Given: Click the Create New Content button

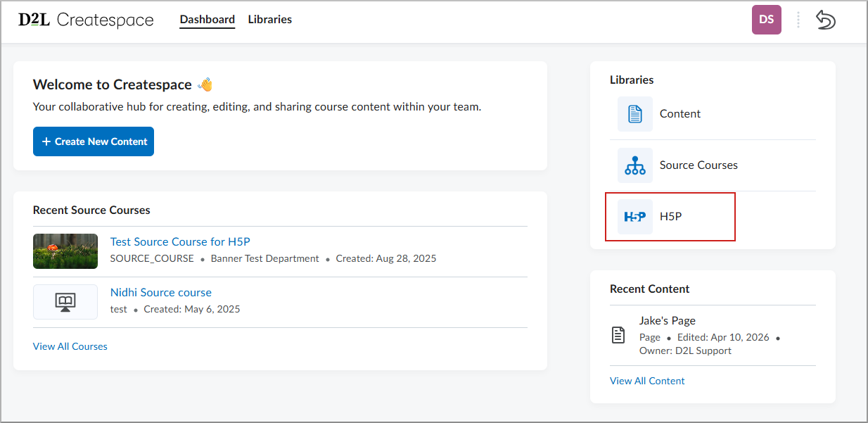Looking at the screenshot, I should (94, 141).
